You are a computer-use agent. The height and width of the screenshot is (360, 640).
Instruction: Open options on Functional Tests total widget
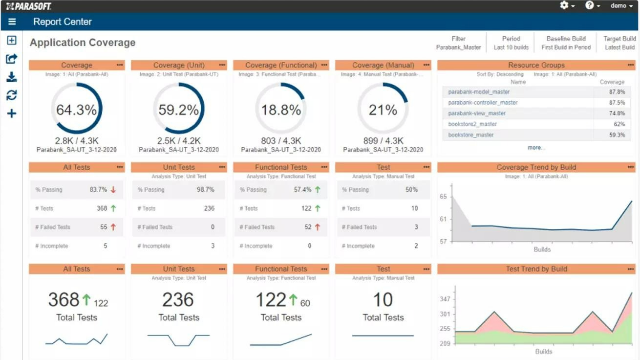[x=324, y=269]
